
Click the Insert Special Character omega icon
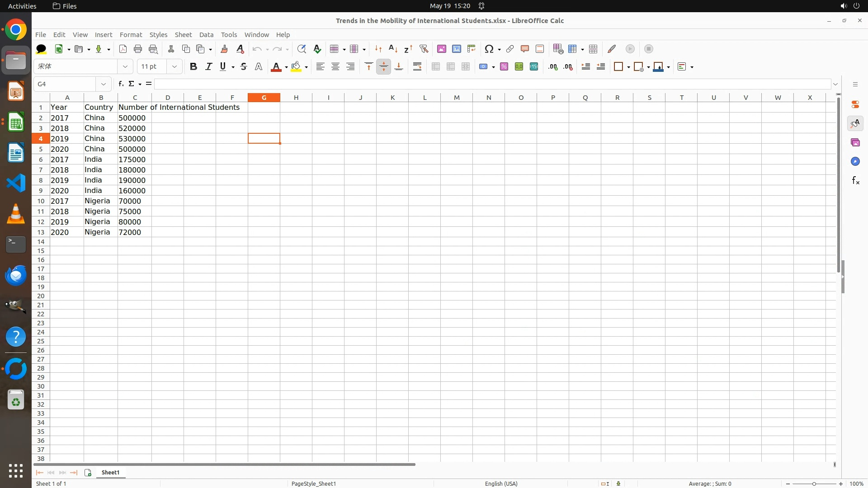(x=489, y=49)
